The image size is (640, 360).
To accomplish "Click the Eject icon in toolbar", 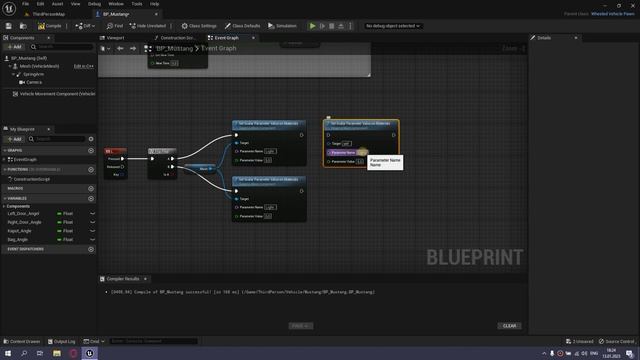I will (x=341, y=26).
